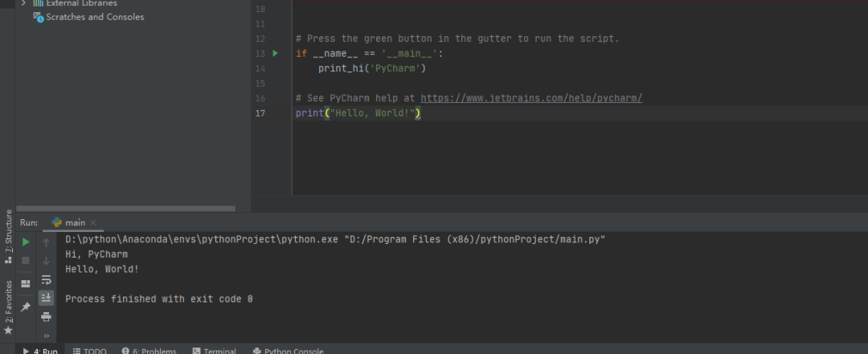Click the Up the Stack Trace arrow
Image resolution: width=868 pixels, height=354 pixels.
click(x=47, y=242)
